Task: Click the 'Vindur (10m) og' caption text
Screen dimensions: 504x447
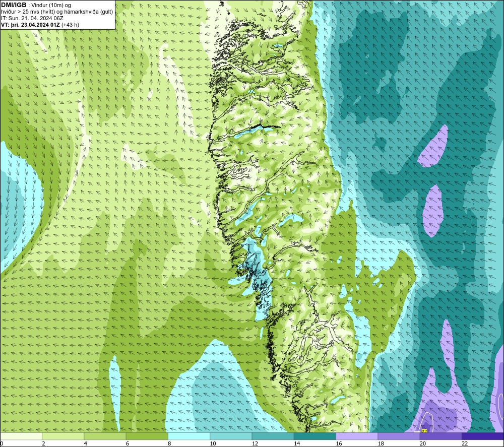Action: click(51, 5)
